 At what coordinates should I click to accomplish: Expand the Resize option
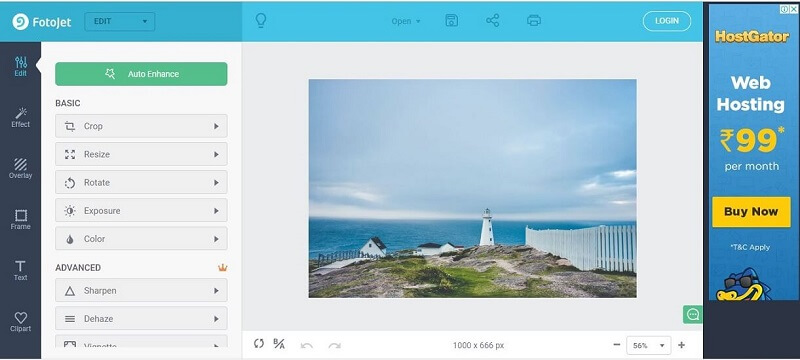(x=141, y=154)
